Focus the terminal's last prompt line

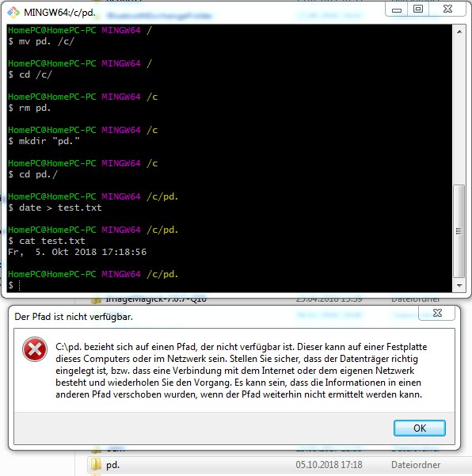coord(229,285)
